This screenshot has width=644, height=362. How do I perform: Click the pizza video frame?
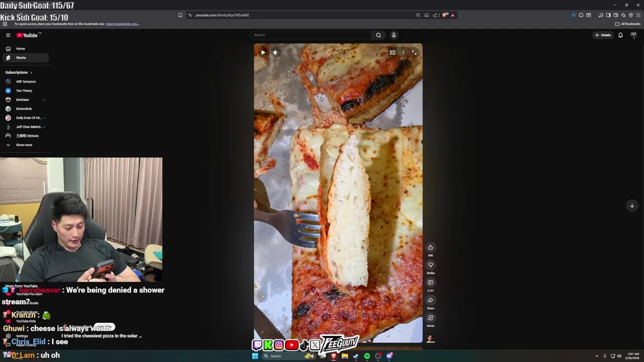(x=338, y=193)
